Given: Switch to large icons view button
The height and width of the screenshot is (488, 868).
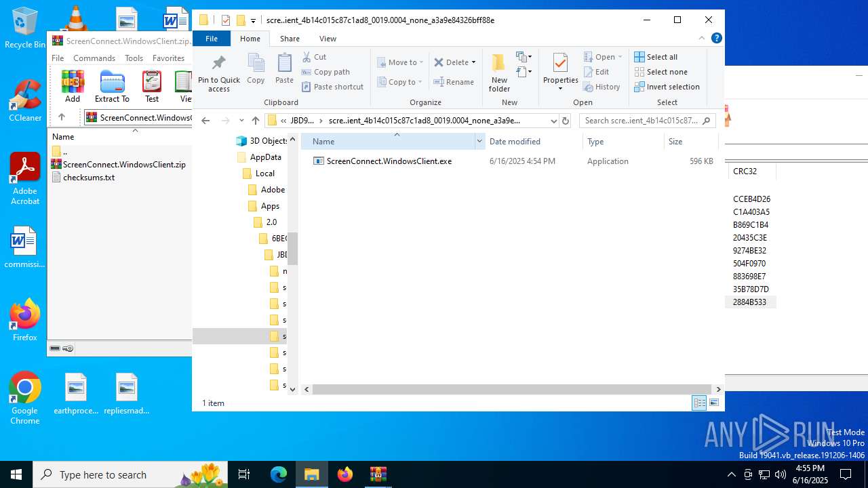Looking at the screenshot, I should point(714,403).
